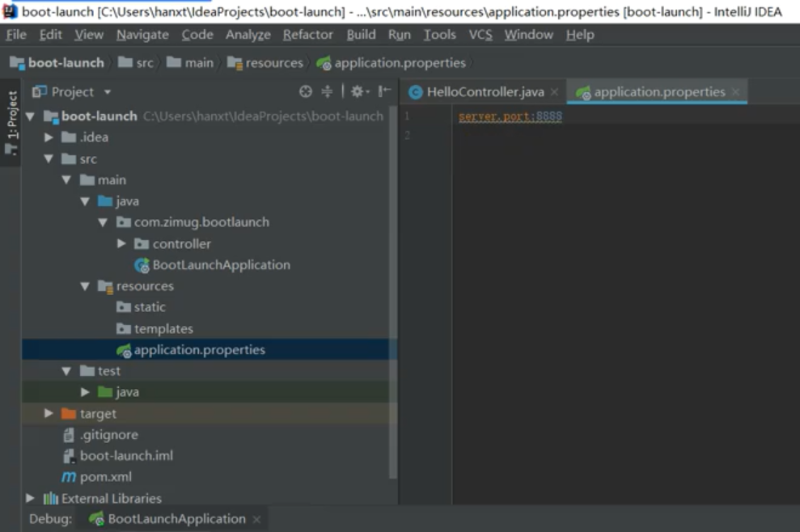This screenshot has width=800, height=532.
Task: Open the File menu
Action: pos(16,35)
